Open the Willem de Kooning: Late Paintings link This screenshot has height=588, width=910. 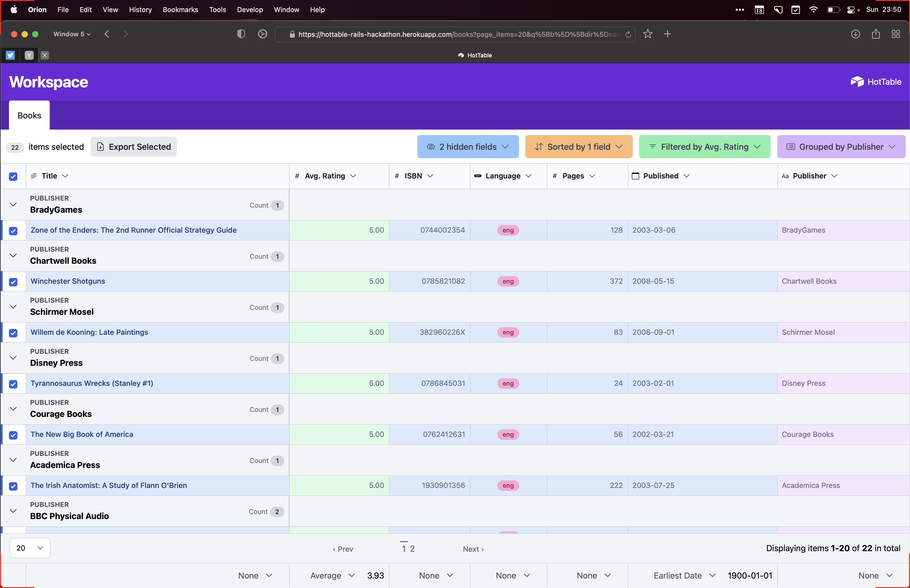coord(89,332)
